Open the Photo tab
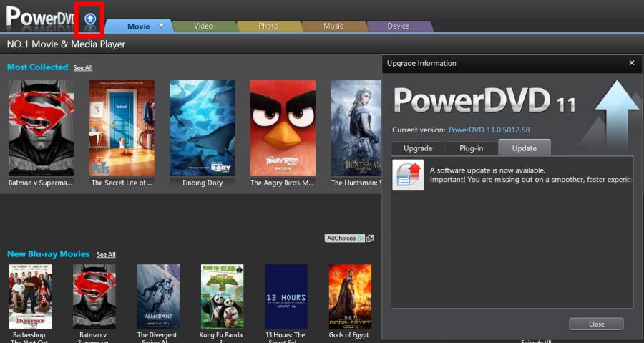 click(268, 26)
